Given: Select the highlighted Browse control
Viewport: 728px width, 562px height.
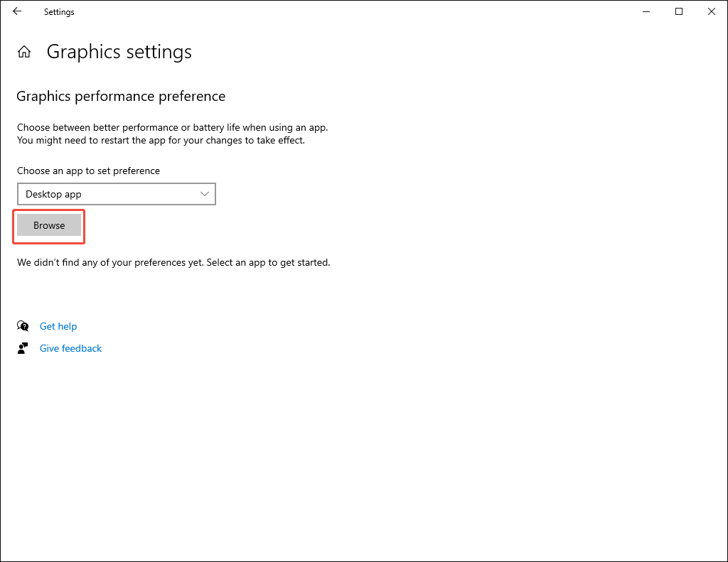Looking at the screenshot, I should (x=48, y=225).
